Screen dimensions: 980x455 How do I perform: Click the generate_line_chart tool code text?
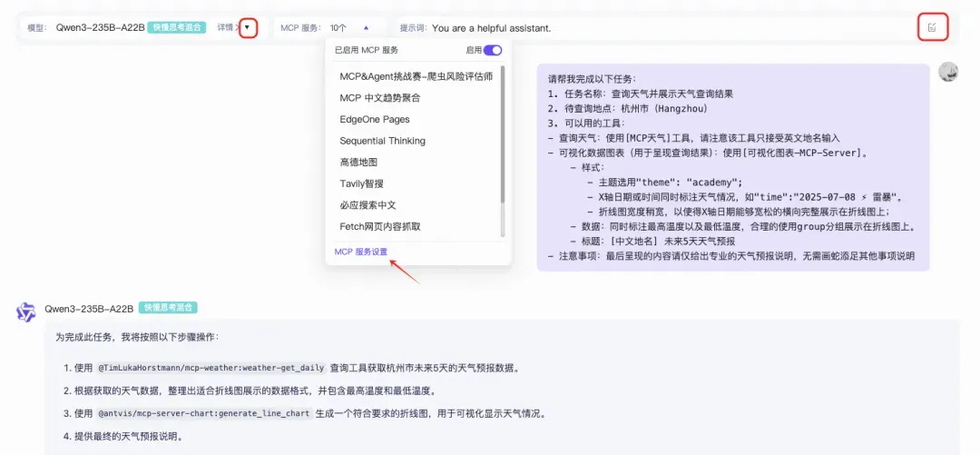click(204, 414)
